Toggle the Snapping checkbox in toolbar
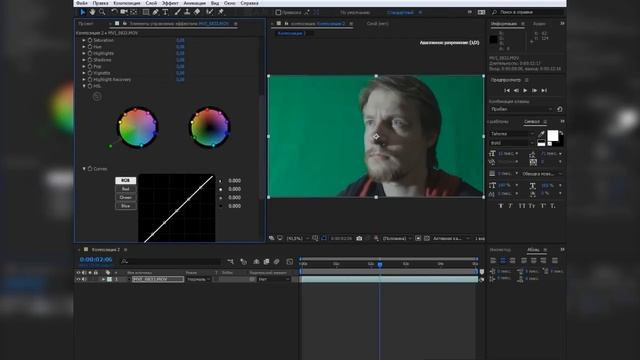This screenshot has height=360, width=640. tap(278, 13)
